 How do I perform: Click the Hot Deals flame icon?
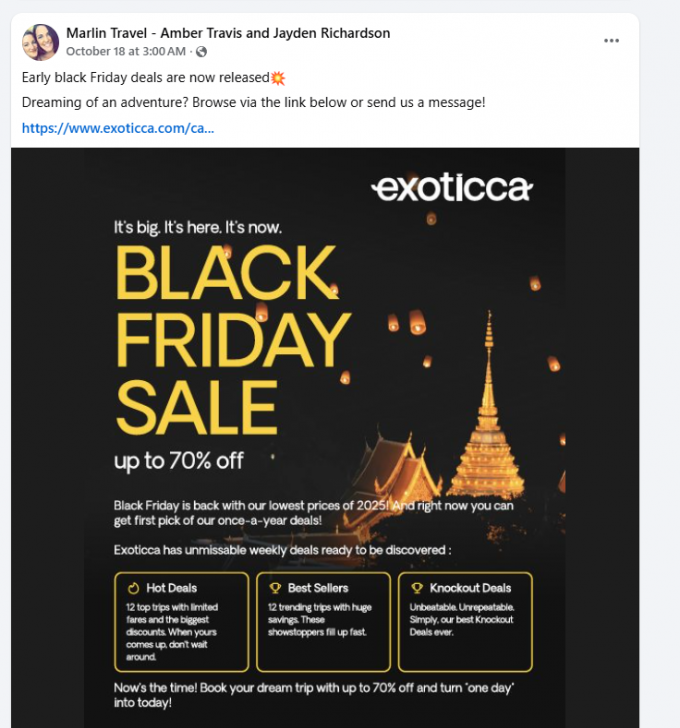133,588
